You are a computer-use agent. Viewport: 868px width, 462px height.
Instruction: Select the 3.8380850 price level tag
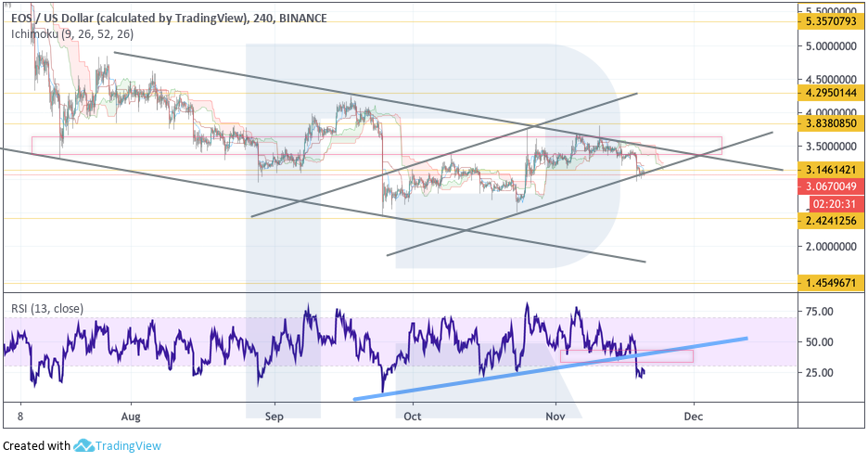[830, 123]
